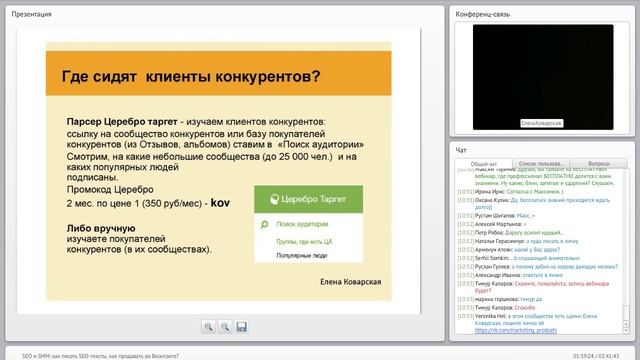This screenshot has width=640, height=360.
Task: Click the zoom out magnifier below the presentation
Action: tap(225, 327)
